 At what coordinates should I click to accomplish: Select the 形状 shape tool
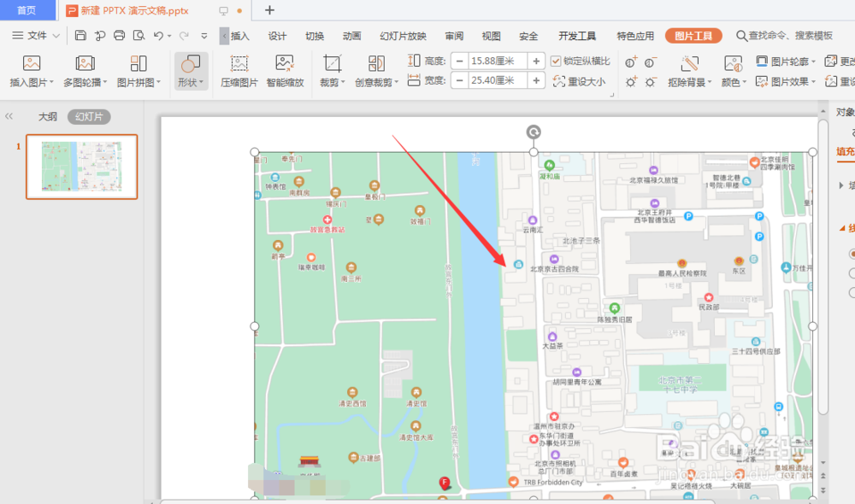click(191, 71)
